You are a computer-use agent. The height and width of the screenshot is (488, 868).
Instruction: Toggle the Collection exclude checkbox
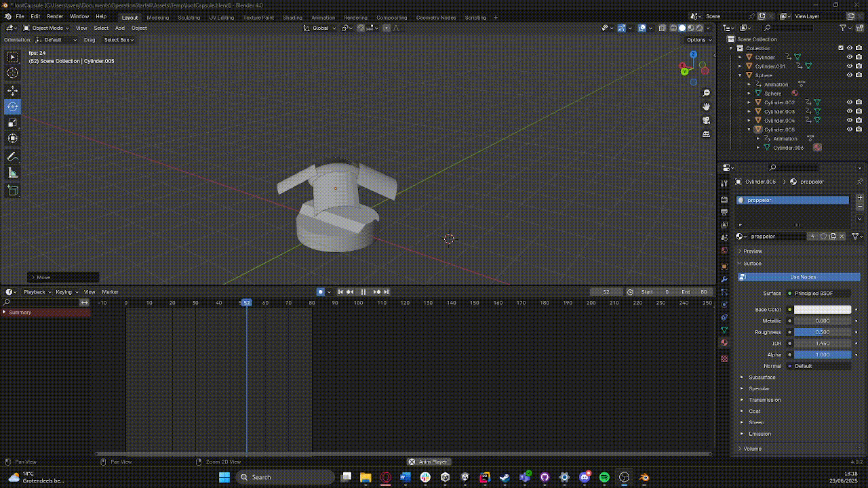(841, 48)
